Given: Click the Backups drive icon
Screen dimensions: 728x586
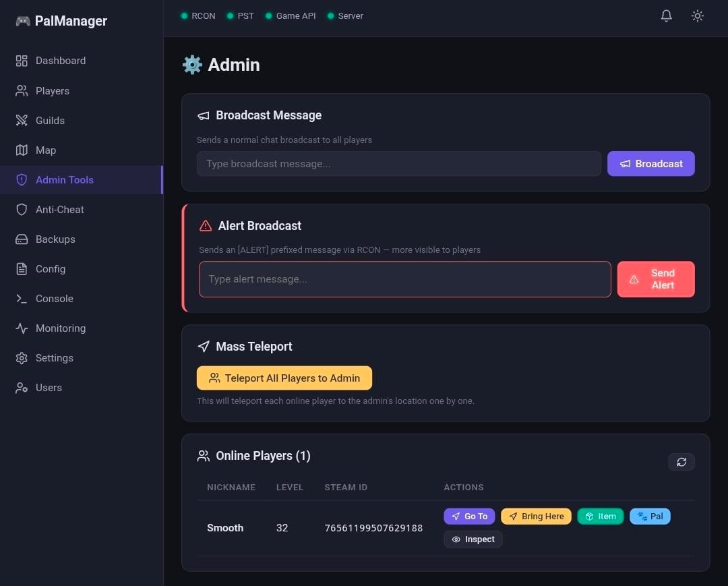Looking at the screenshot, I should [x=22, y=239].
